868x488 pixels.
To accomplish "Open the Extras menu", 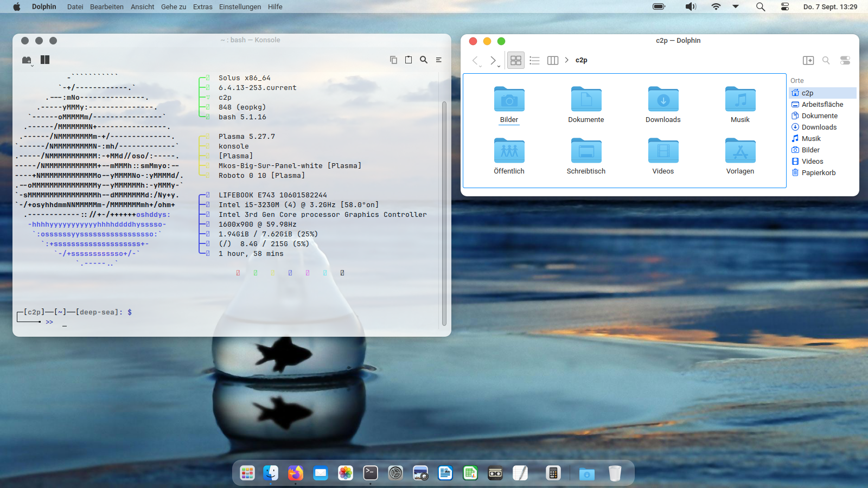I will pos(203,7).
